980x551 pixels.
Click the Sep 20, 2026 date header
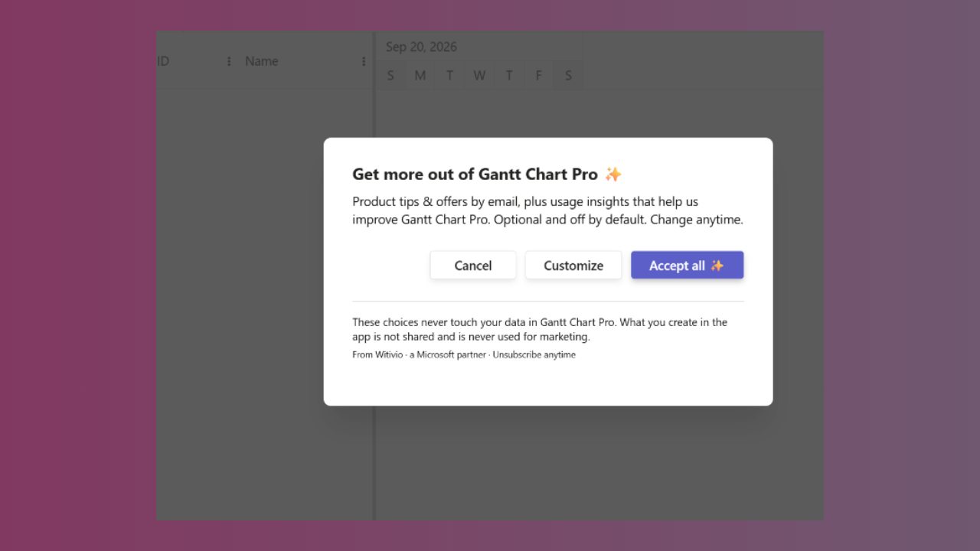421,47
